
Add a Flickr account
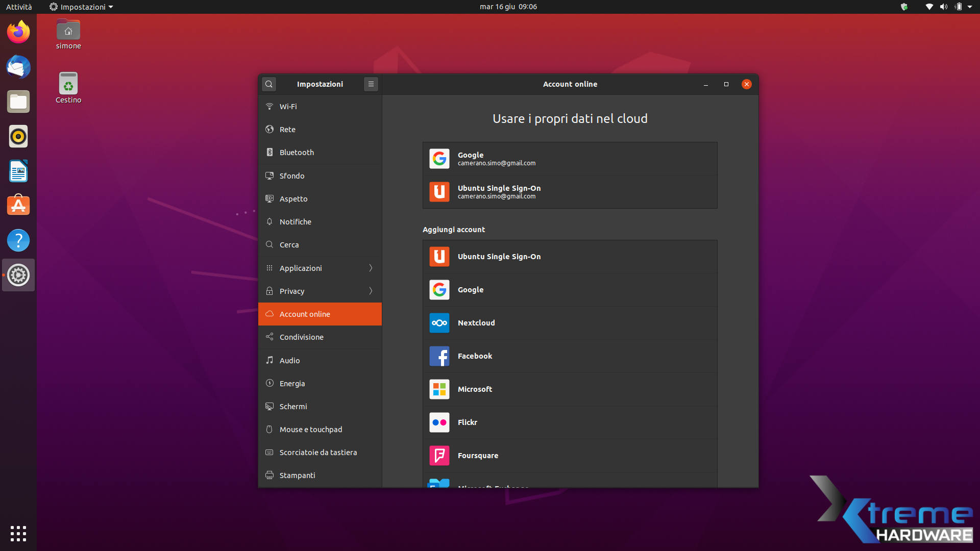[570, 422]
